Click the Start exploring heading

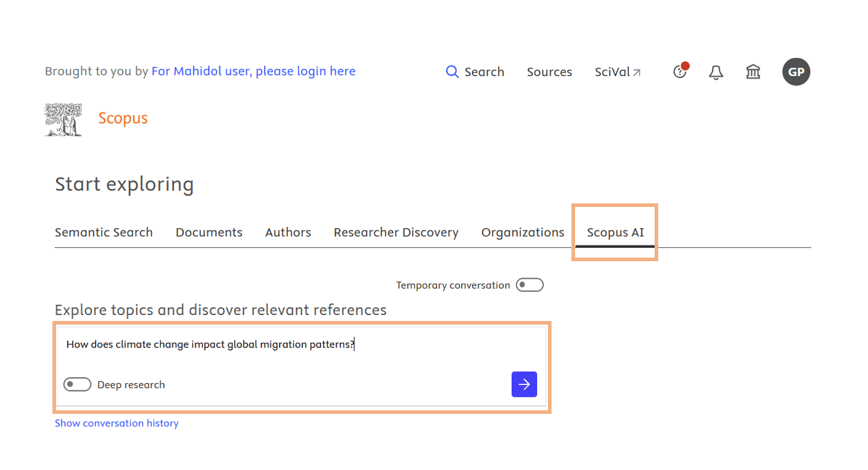point(124,185)
